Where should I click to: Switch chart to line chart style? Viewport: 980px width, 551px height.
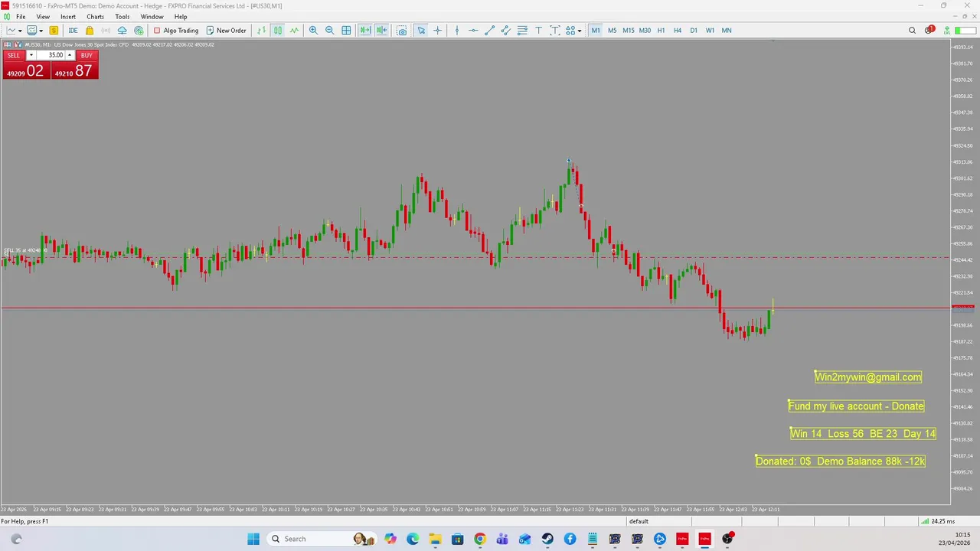tap(294, 31)
